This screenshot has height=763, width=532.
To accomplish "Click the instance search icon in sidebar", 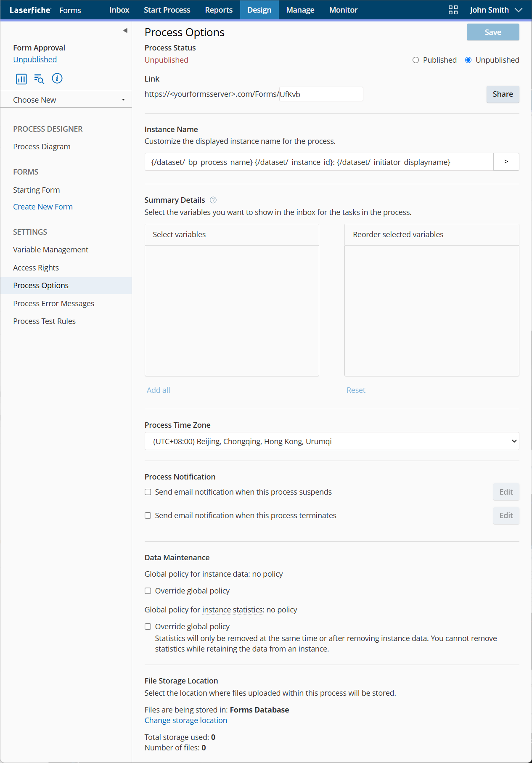I will tap(39, 79).
